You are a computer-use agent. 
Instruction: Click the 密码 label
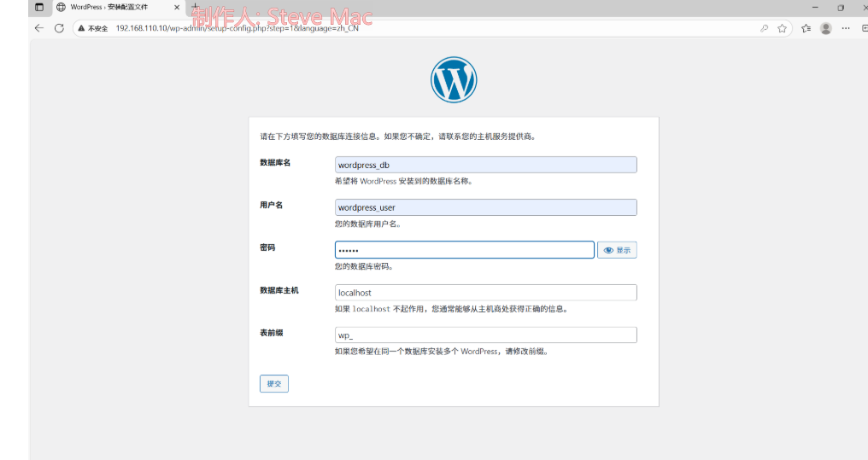[267, 247]
